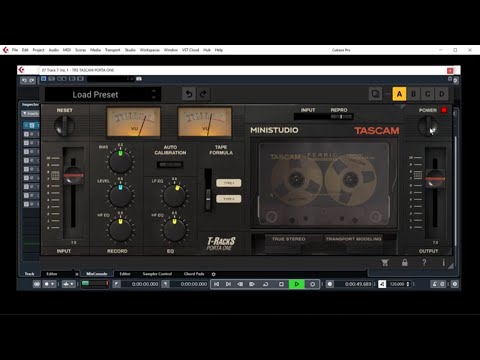This screenshot has height=360, width=480.
Task: Select preset slot C
Action: click(x=428, y=94)
